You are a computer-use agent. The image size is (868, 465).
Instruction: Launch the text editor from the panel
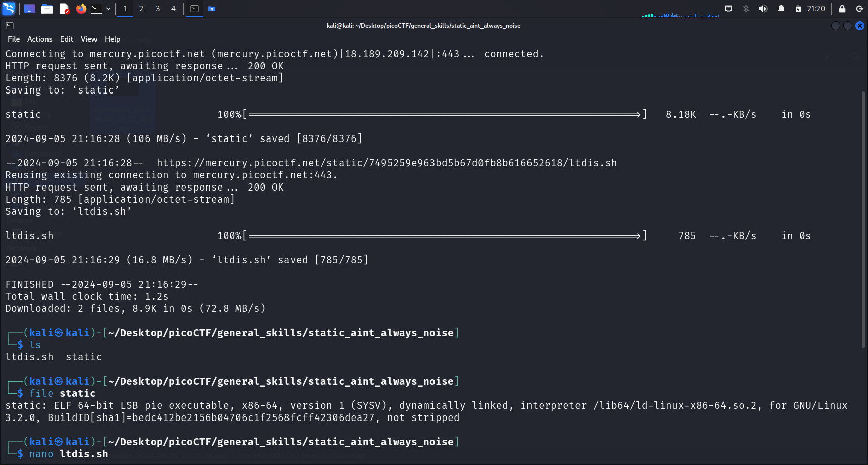tap(64, 9)
